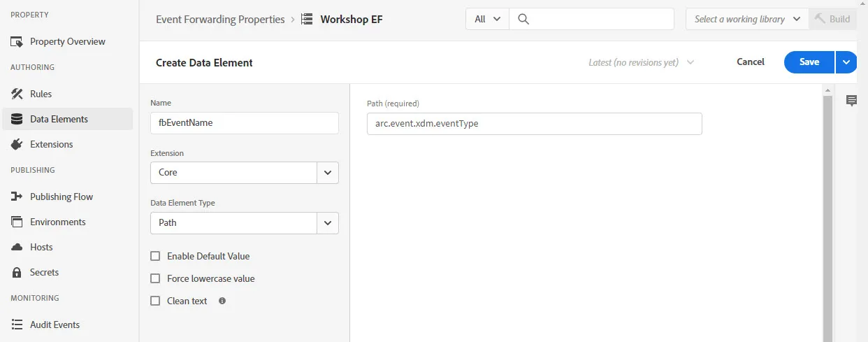Open Save options dropdown arrow
The width and height of the screenshot is (868, 342).
pos(846,62)
